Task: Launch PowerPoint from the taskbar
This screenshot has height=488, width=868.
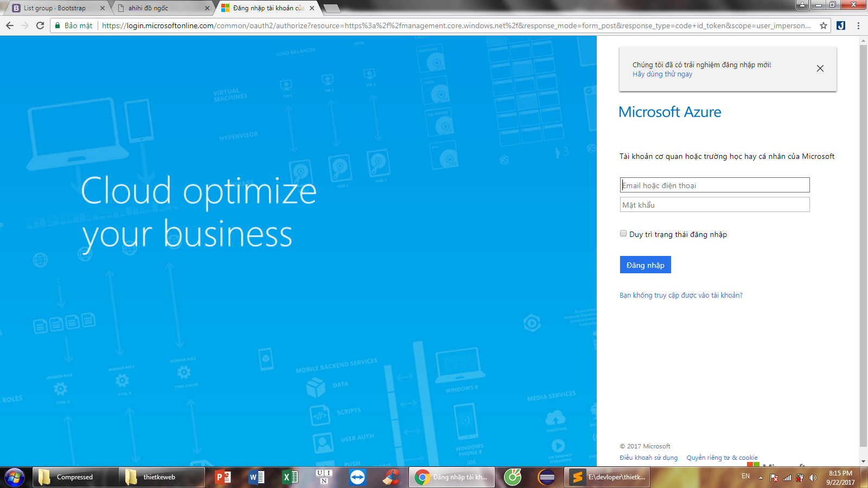Action: 223,477
